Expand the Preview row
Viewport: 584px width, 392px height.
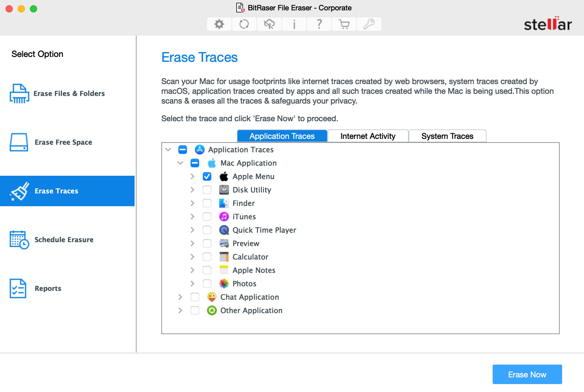(192, 243)
